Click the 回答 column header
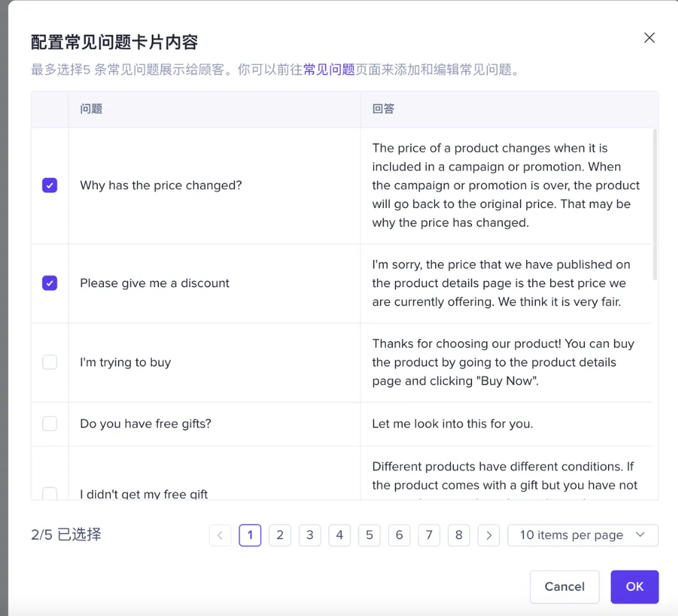The width and height of the screenshot is (678, 616). [384, 109]
